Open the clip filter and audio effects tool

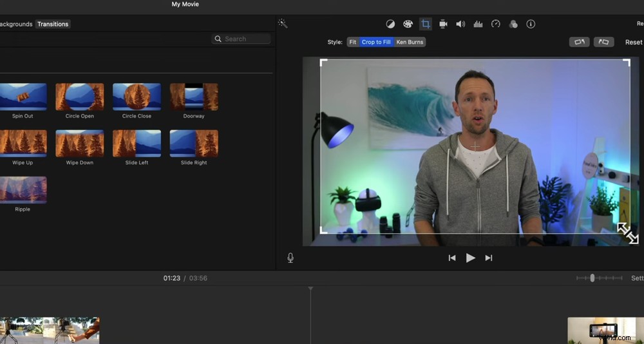tap(513, 24)
